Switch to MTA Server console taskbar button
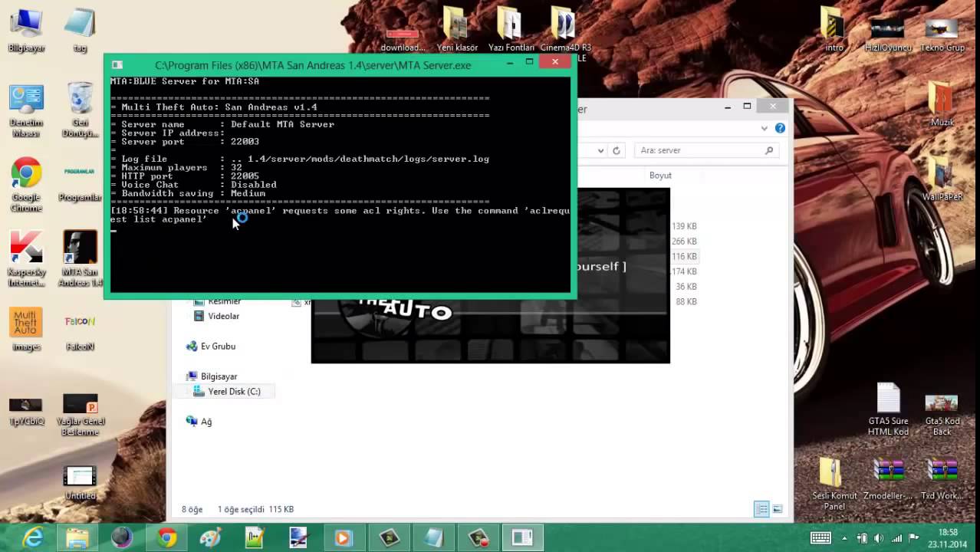Screen dimensions: 980x552 point(522,537)
